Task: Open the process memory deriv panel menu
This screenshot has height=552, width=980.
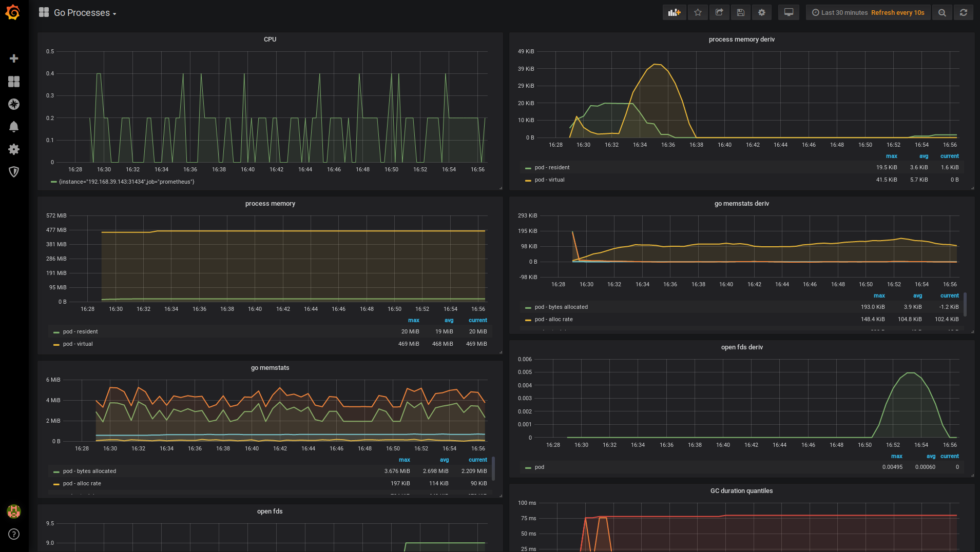Action: coord(741,40)
